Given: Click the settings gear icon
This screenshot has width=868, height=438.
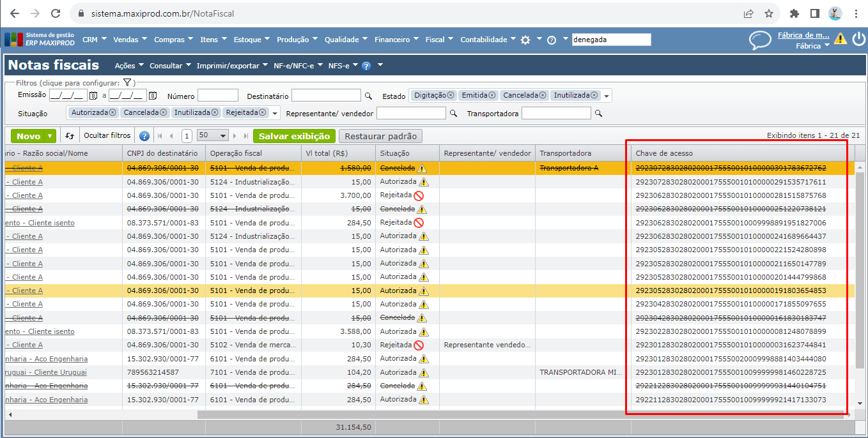Looking at the screenshot, I should coord(525,40).
